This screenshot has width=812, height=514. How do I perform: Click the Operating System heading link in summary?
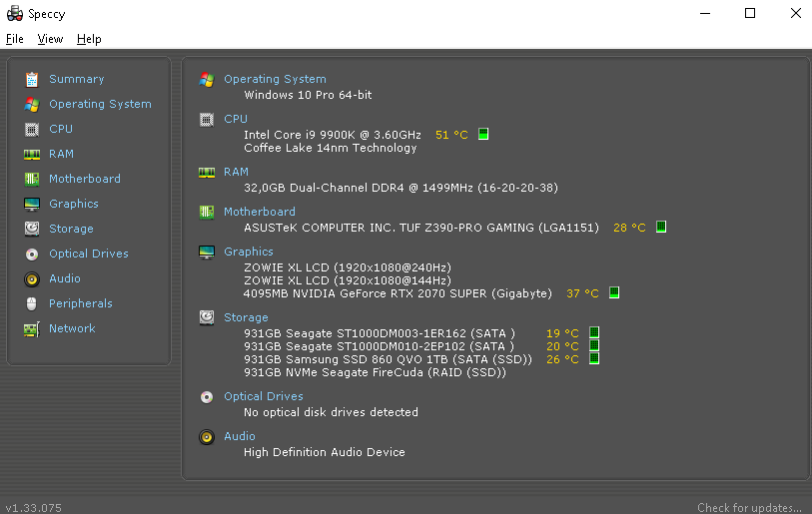click(275, 79)
